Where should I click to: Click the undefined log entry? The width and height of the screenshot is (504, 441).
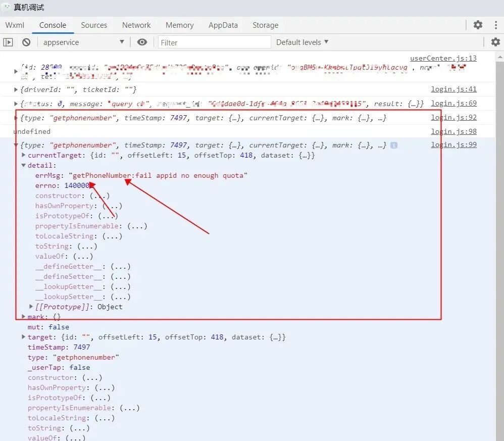32,131
